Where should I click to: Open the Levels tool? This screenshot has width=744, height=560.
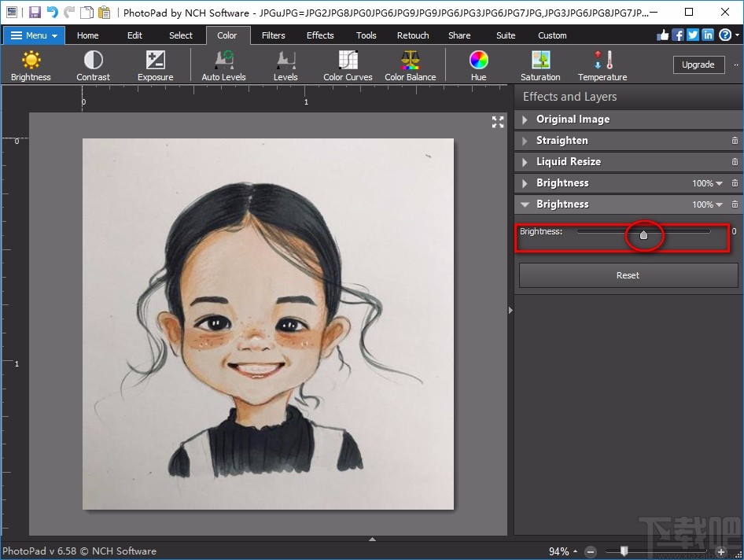pyautogui.click(x=285, y=64)
